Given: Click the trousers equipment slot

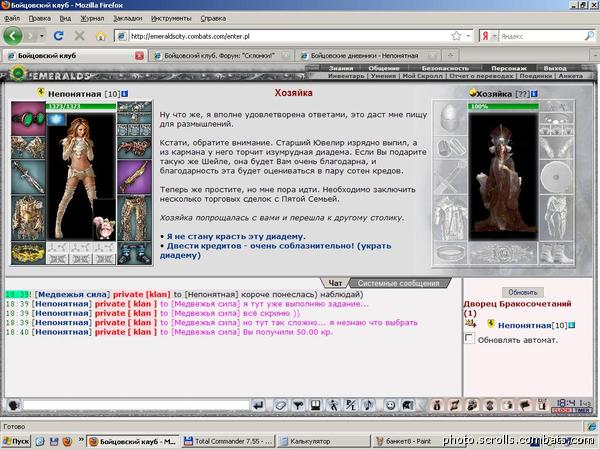Looking at the screenshot, I should (134, 218).
